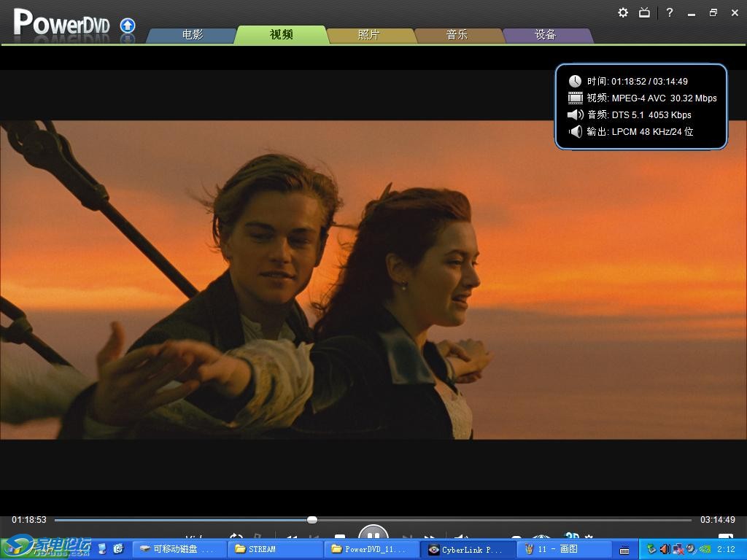
Task: Switch to TV mode with the TV icon
Action: click(x=644, y=12)
